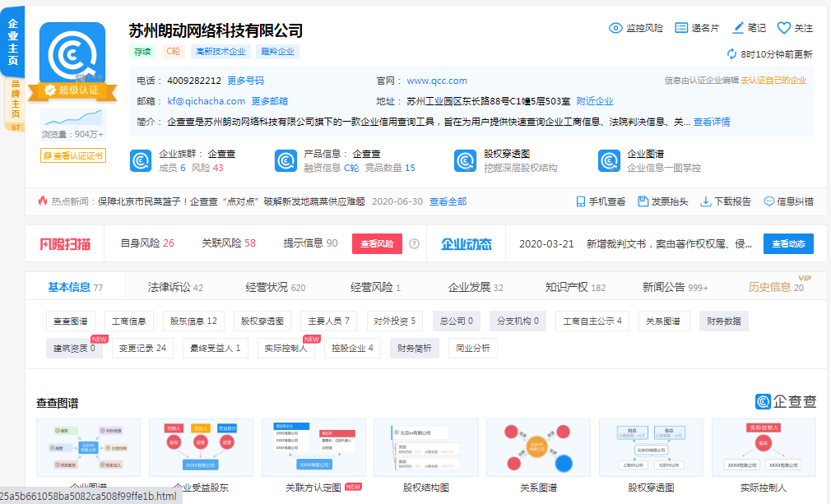The width and height of the screenshot is (831, 504).
Task: Select the 主要人员 7 sub-tab
Action: [x=328, y=321]
